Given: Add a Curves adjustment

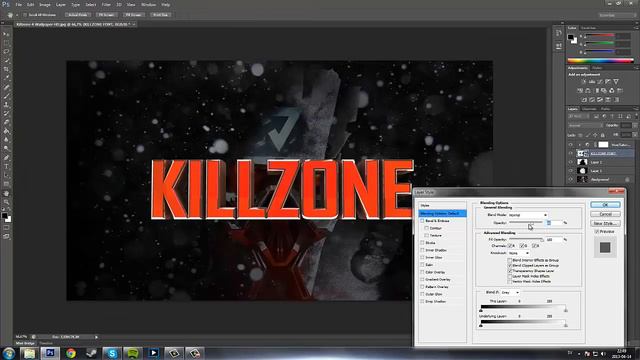Looking at the screenshot, I should pyautogui.click(x=600, y=82).
